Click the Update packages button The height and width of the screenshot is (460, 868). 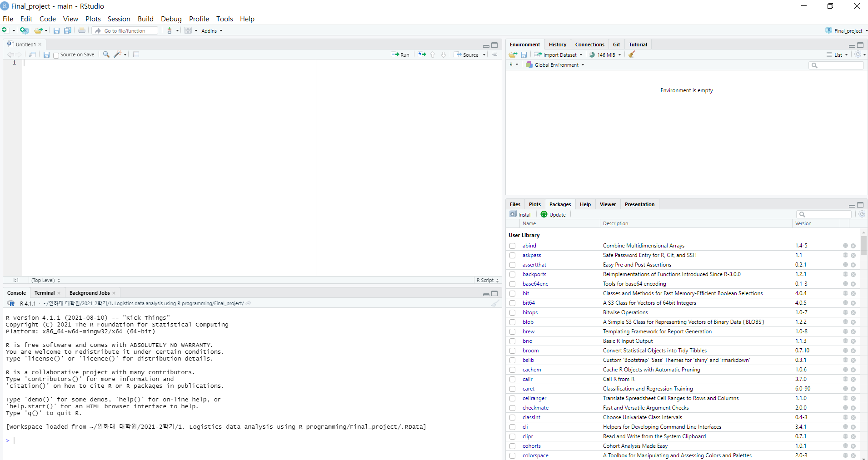[x=554, y=214]
